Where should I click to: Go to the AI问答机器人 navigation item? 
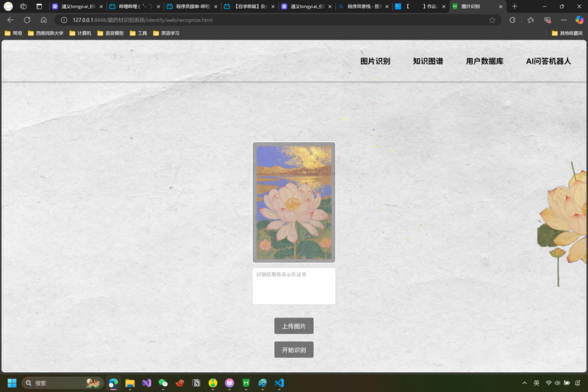[548, 61]
